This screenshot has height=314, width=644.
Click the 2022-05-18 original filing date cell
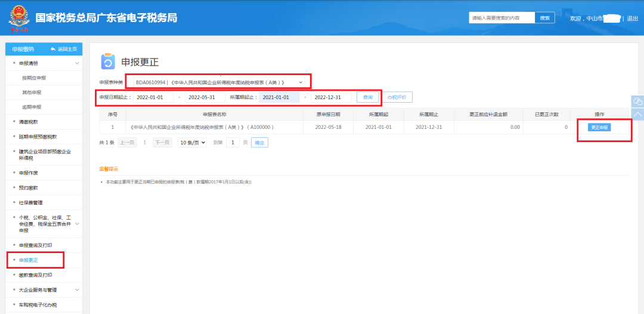click(x=328, y=127)
